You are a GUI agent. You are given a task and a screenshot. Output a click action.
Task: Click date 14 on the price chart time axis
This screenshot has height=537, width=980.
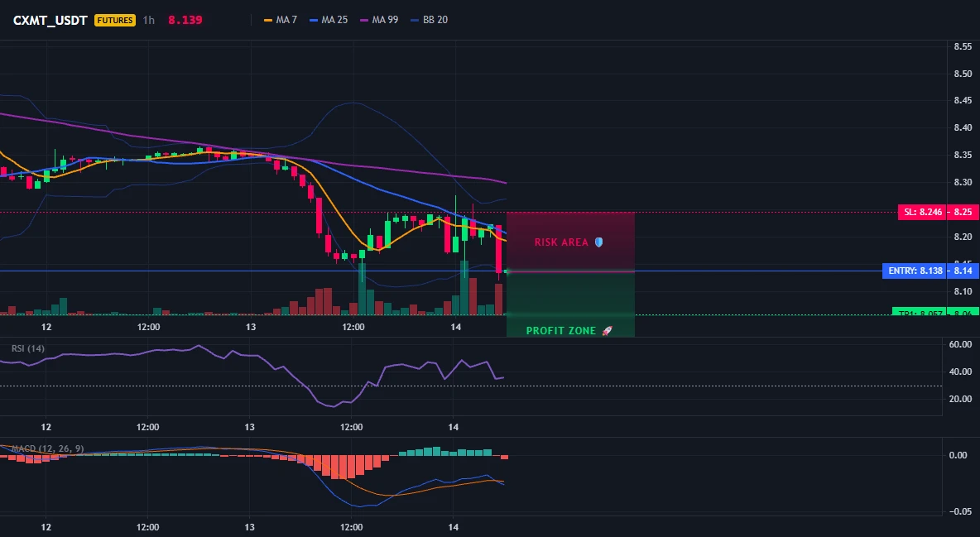click(x=455, y=327)
